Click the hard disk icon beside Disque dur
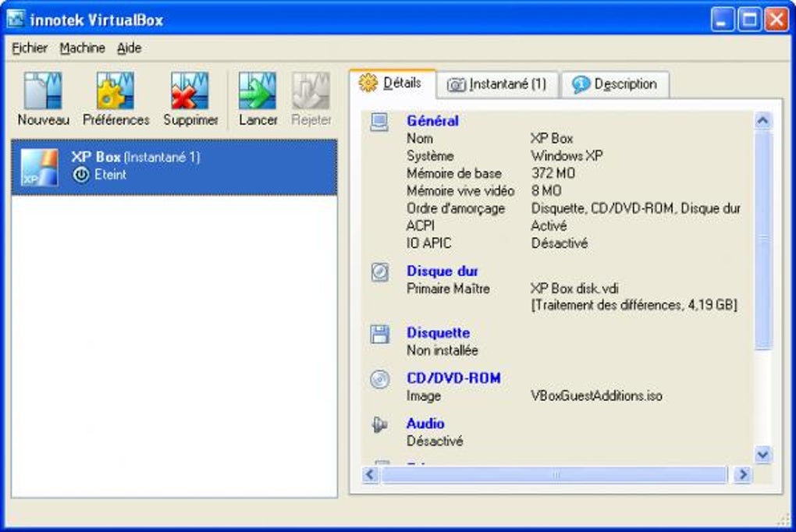 (380, 272)
